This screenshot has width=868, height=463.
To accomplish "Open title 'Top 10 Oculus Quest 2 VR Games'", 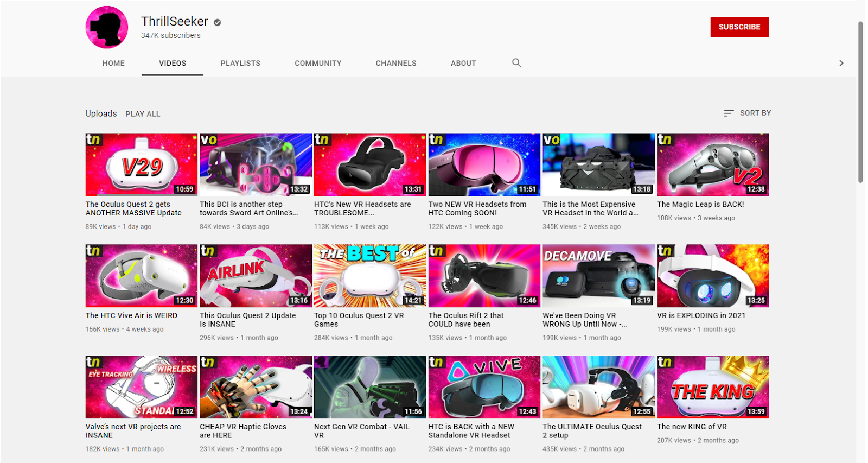I will coord(359,320).
